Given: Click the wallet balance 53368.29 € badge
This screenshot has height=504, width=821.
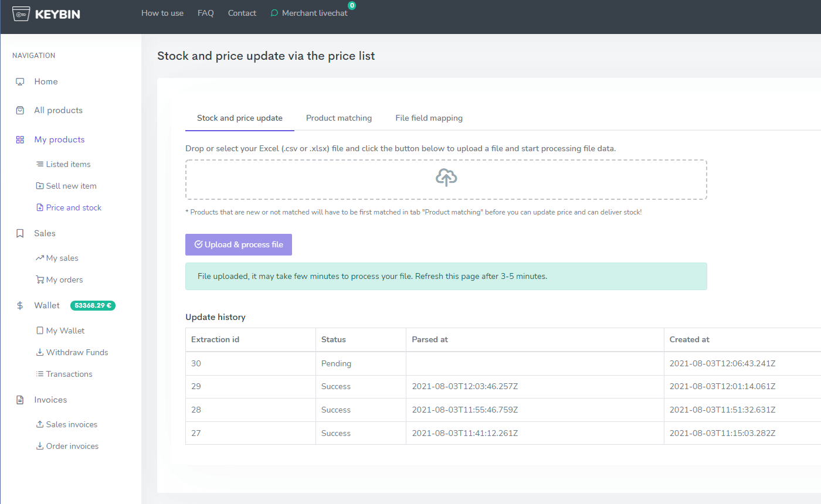Looking at the screenshot, I should coord(93,305).
